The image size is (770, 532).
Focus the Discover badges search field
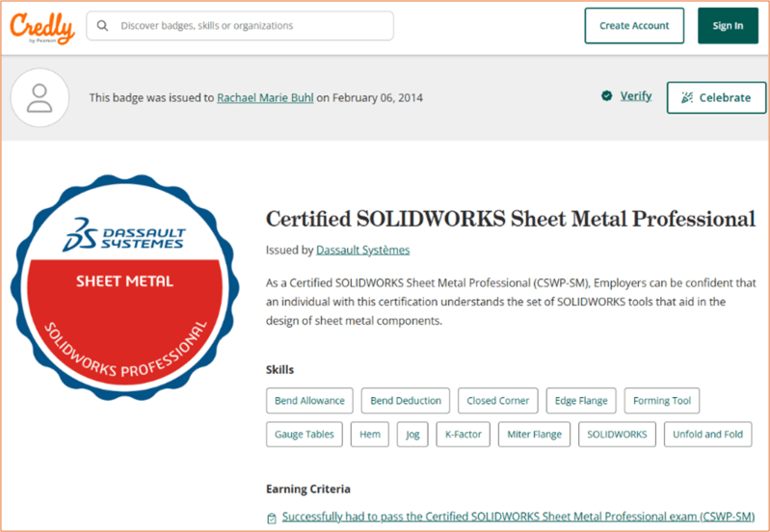pyautogui.click(x=240, y=26)
